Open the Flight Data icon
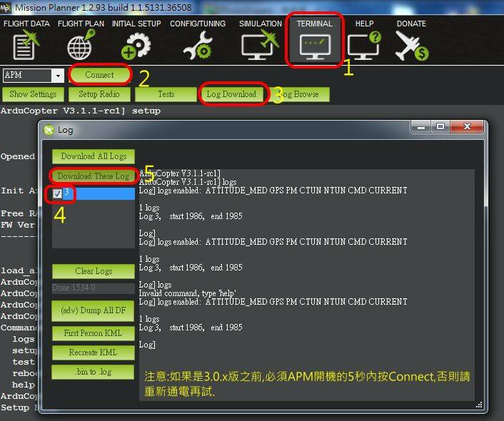This screenshot has height=421, width=504. pyautogui.click(x=26, y=46)
